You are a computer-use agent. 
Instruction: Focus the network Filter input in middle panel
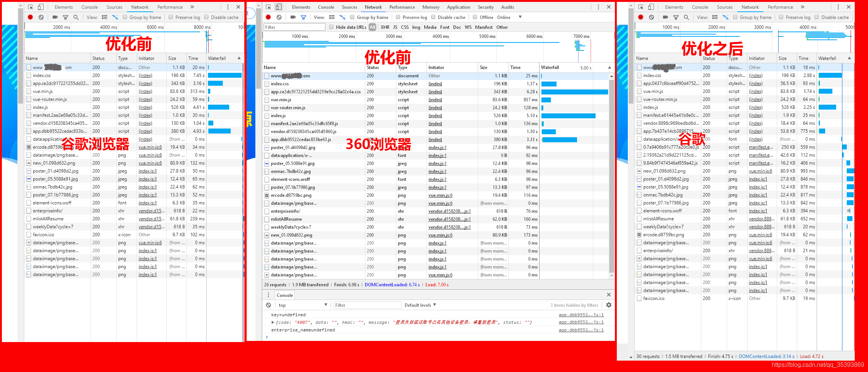[x=294, y=27]
